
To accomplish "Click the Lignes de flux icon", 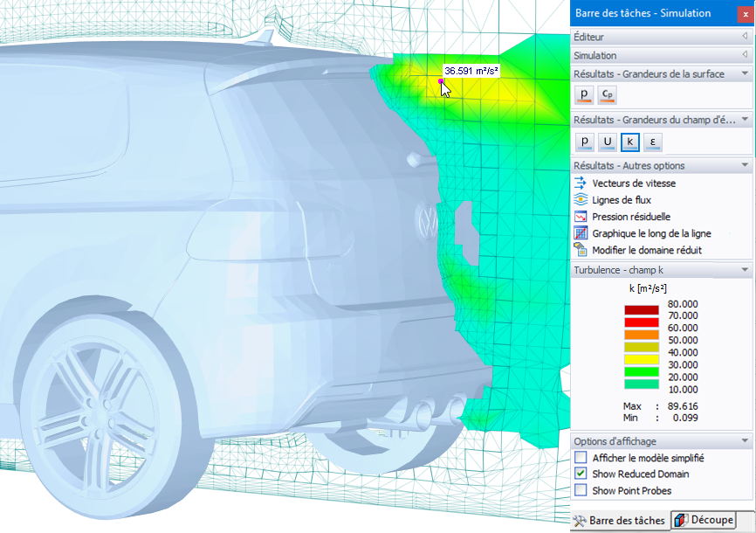I will pos(581,199).
